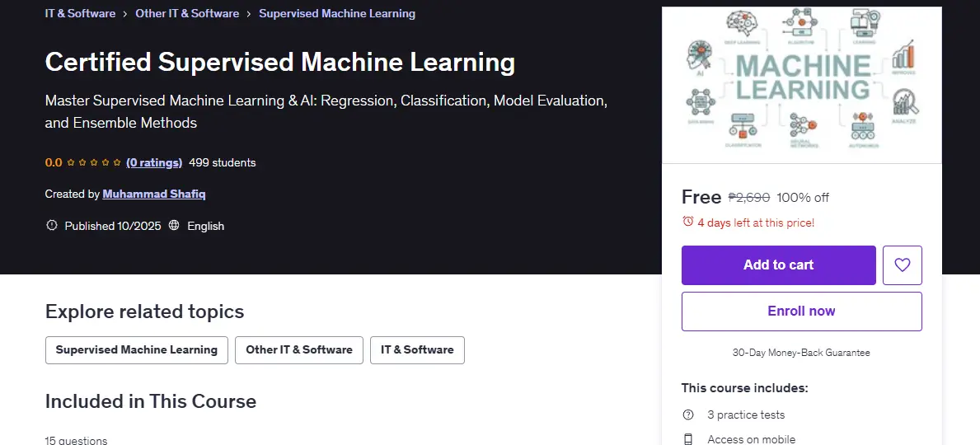Click the globe language icon
This screenshot has width=980, height=445.
(x=175, y=226)
